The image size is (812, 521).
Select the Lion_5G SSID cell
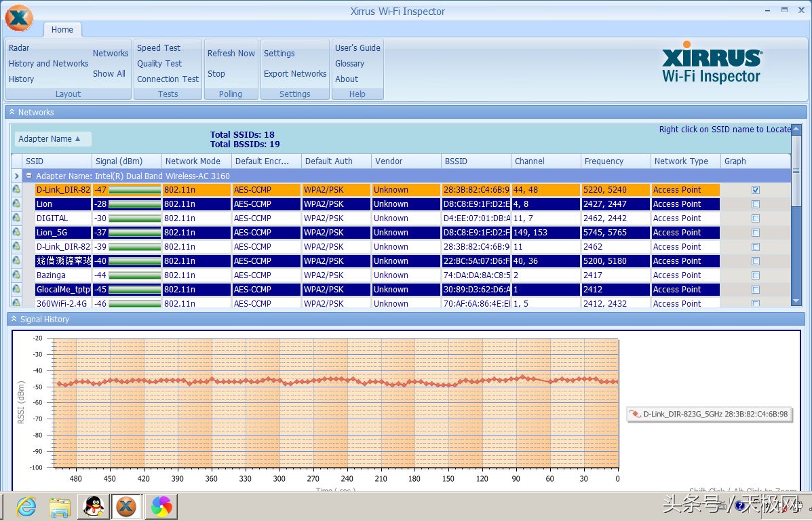tap(63, 233)
